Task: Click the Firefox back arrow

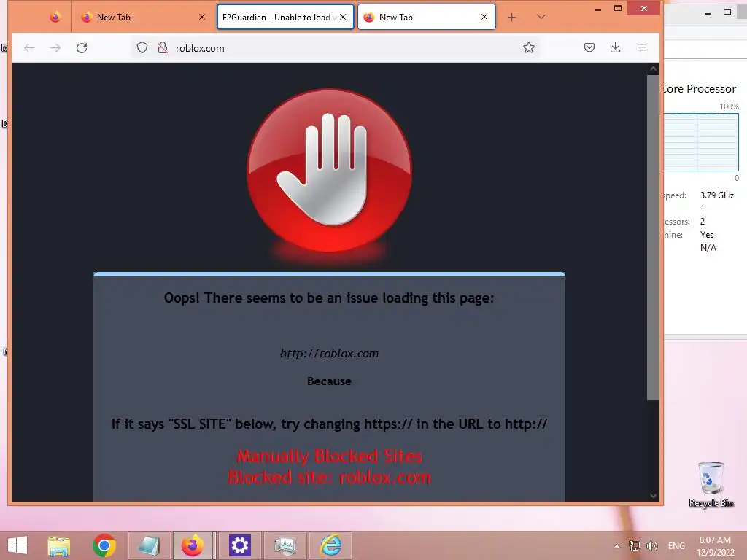Action: [x=29, y=47]
